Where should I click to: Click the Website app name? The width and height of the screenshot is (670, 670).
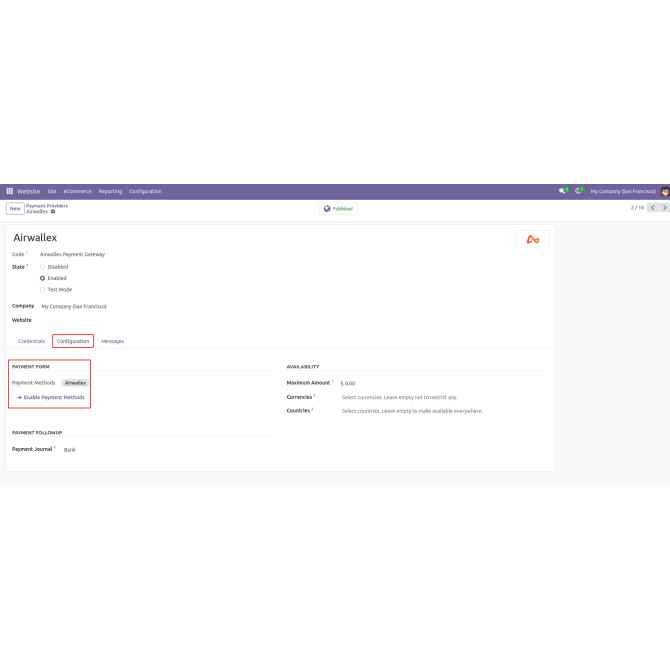point(29,191)
